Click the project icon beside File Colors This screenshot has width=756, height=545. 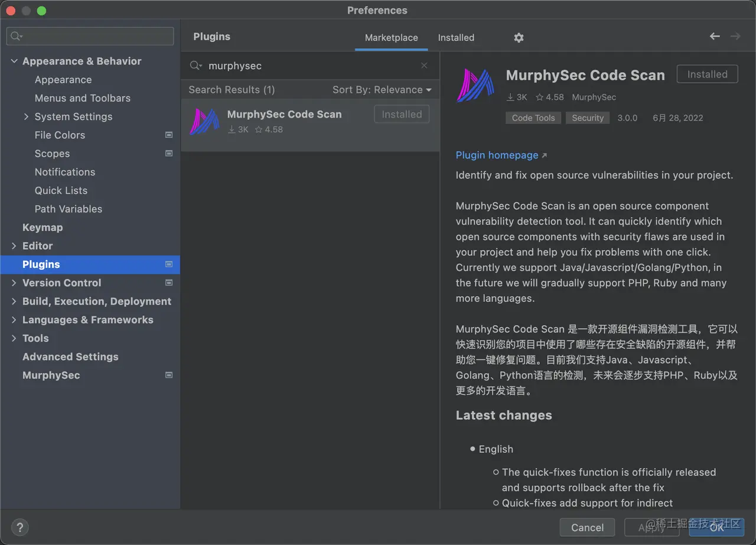(x=169, y=135)
